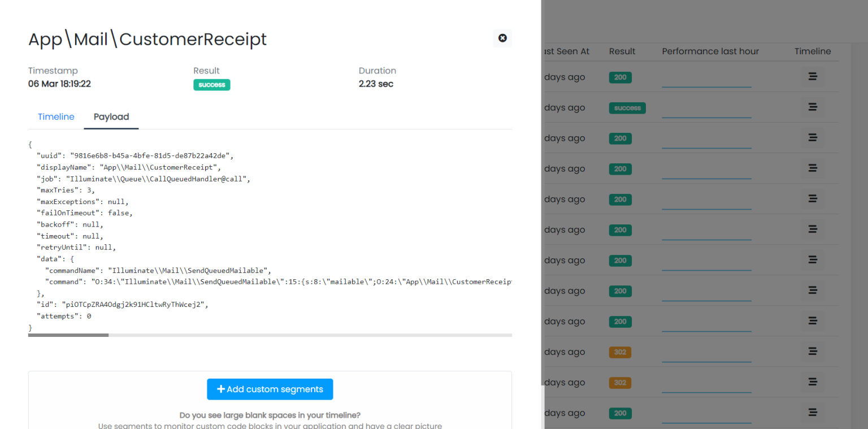868x429 pixels.
Task: Open the timeline icon beside the first 302 badge
Action: tap(812, 351)
